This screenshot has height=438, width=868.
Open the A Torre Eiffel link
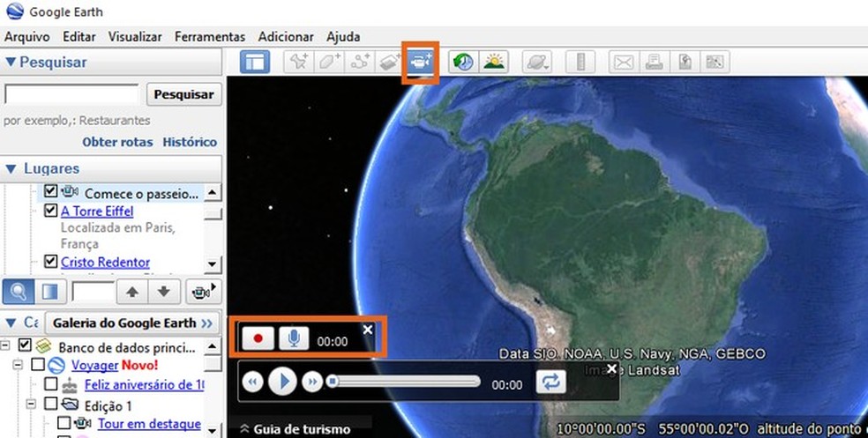point(97,212)
